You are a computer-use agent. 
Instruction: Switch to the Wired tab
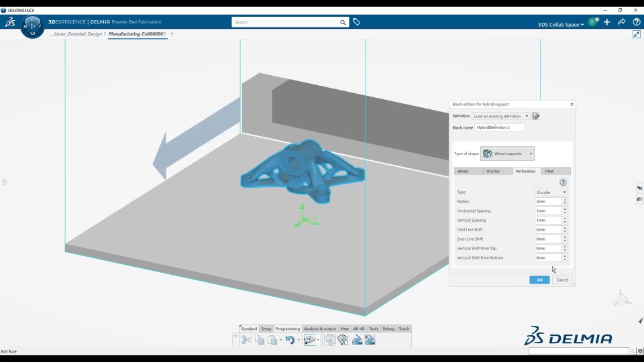468,171
